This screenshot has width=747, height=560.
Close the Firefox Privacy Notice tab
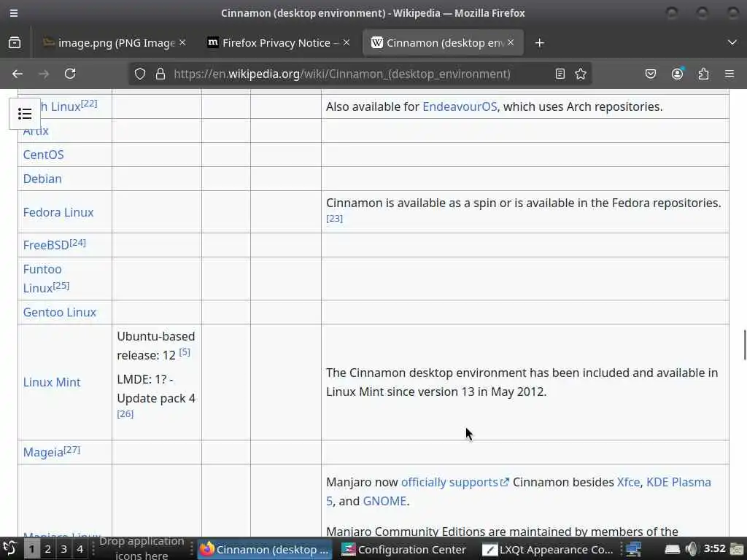pos(347,42)
